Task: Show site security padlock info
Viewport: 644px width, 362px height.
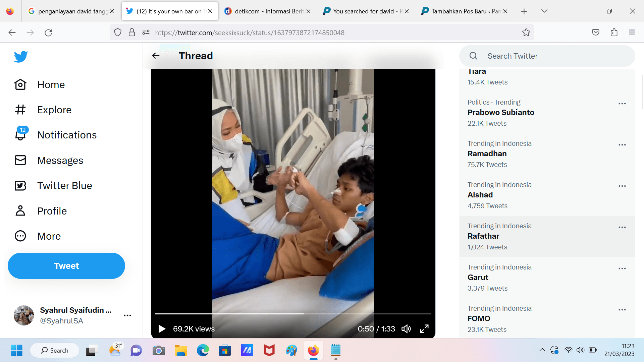Action: [x=132, y=33]
